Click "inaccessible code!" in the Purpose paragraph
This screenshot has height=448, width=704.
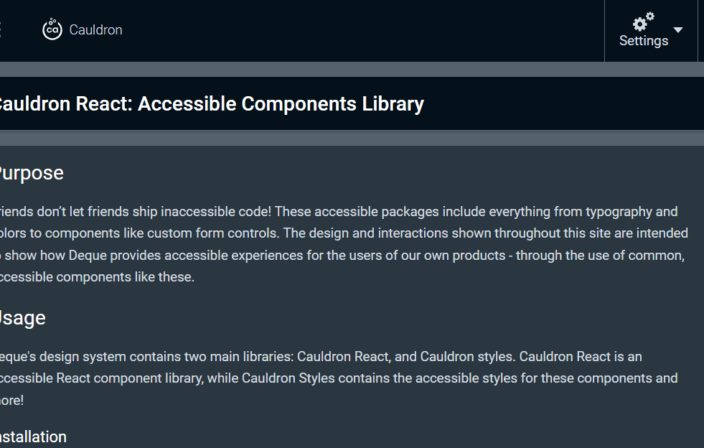[x=210, y=211]
